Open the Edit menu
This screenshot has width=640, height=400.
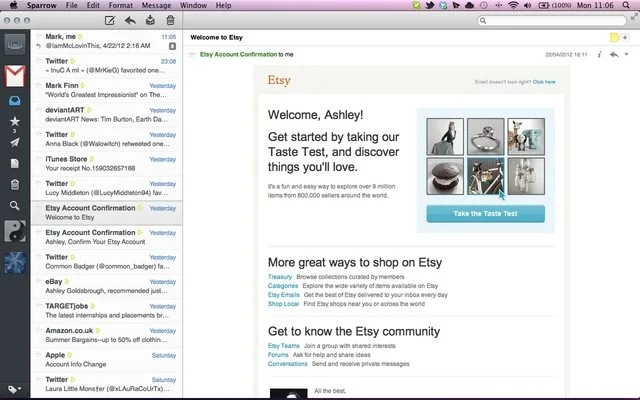click(x=93, y=5)
